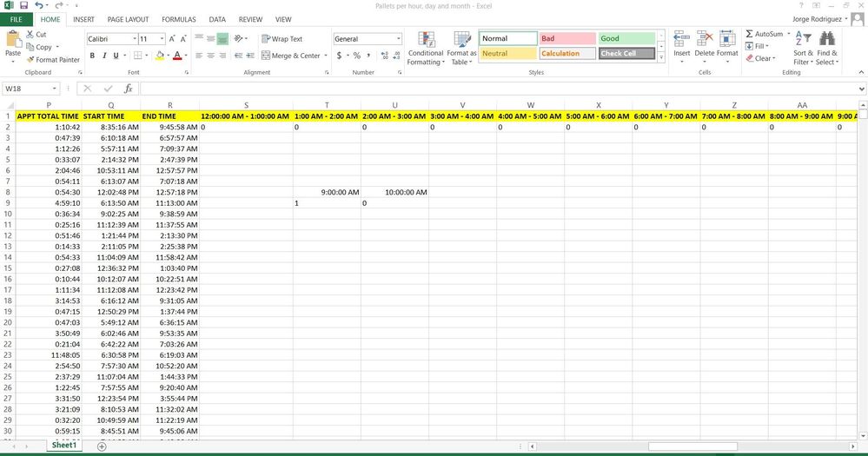Expand the Name Box dropdown arrow
The image size is (868, 456).
(54, 89)
